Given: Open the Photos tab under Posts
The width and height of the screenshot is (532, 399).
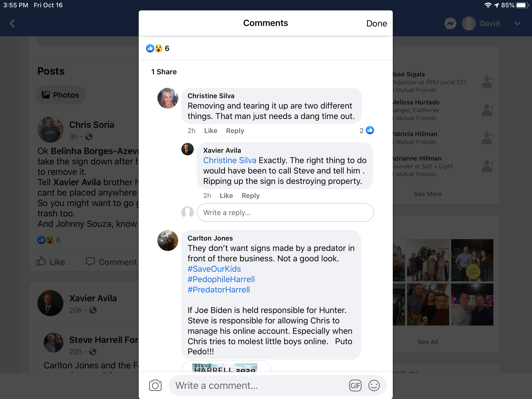Looking at the screenshot, I should click(x=61, y=95).
